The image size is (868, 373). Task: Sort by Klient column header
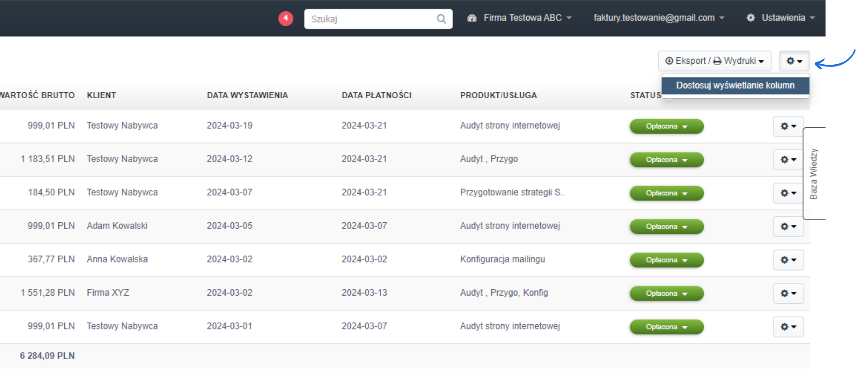[x=101, y=96]
